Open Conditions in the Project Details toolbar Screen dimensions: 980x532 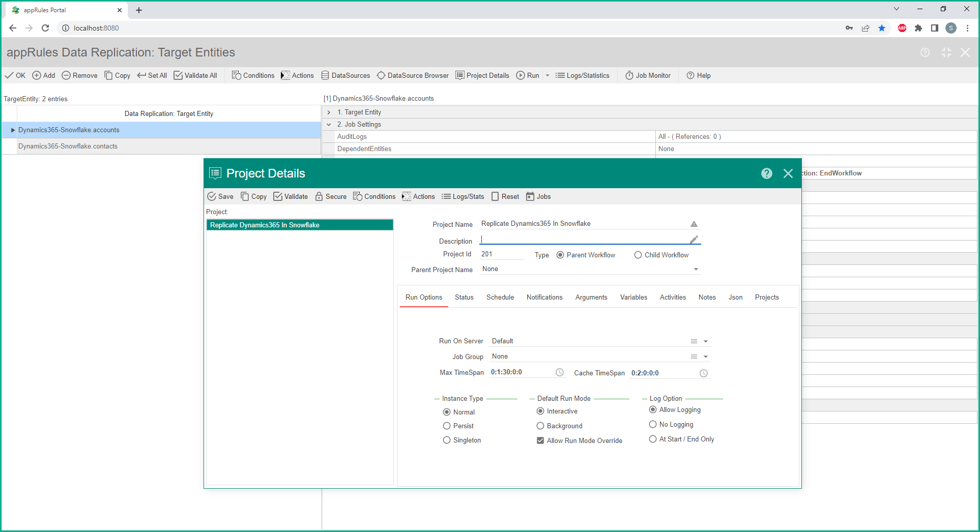(x=374, y=196)
